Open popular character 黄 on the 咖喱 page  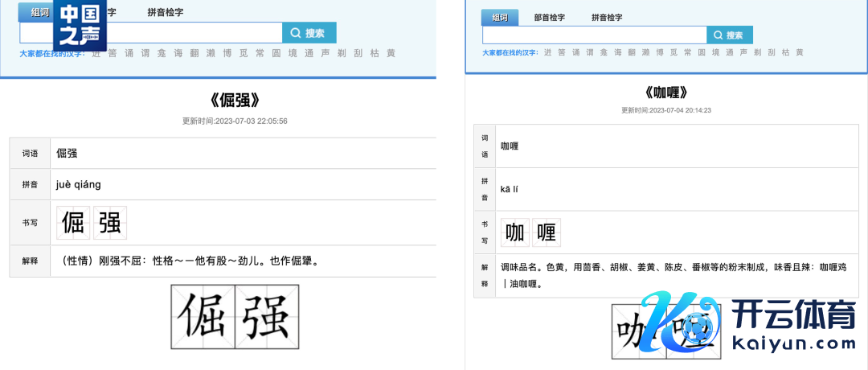tap(798, 52)
